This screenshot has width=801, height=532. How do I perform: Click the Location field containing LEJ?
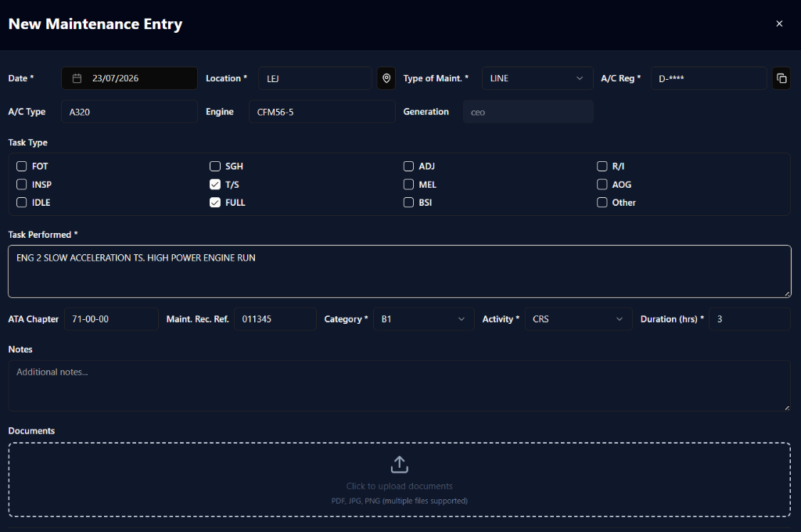click(315, 78)
